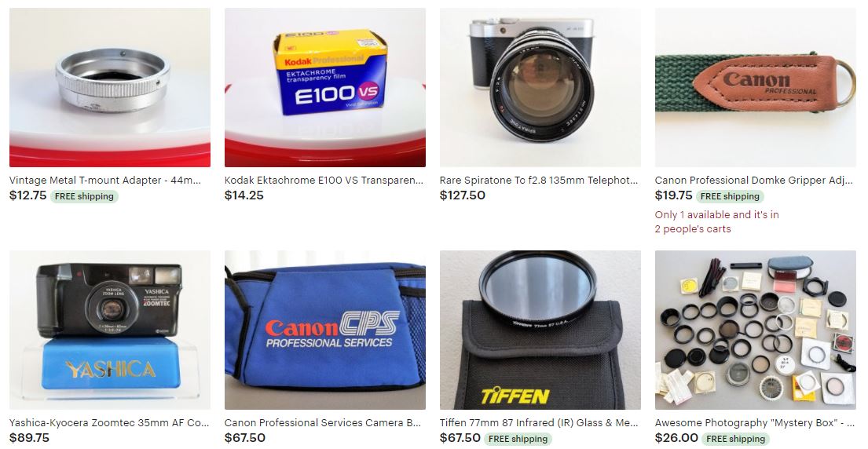Click FREE shipping badge on $12.75 adapter
The height and width of the screenshot is (449, 868).
(x=84, y=196)
